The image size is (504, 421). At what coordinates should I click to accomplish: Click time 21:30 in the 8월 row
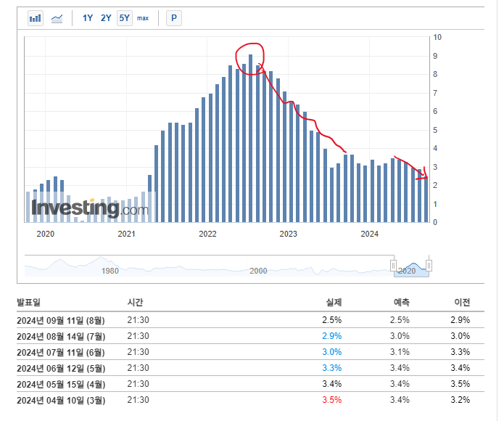139,320
